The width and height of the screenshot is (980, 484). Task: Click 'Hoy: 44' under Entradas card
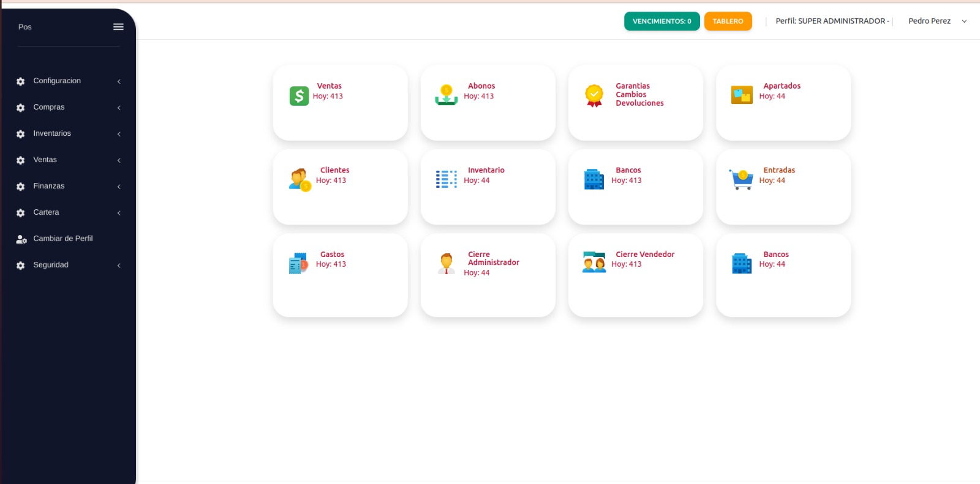[x=772, y=181]
